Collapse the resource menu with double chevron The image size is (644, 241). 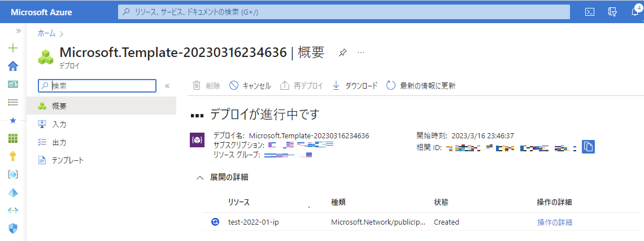tap(167, 86)
